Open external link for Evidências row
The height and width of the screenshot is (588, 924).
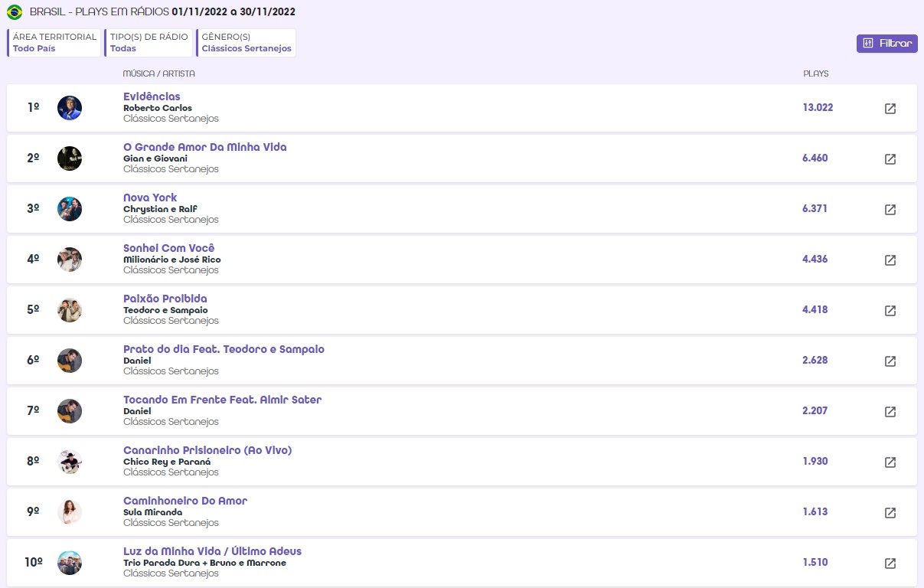(x=890, y=109)
